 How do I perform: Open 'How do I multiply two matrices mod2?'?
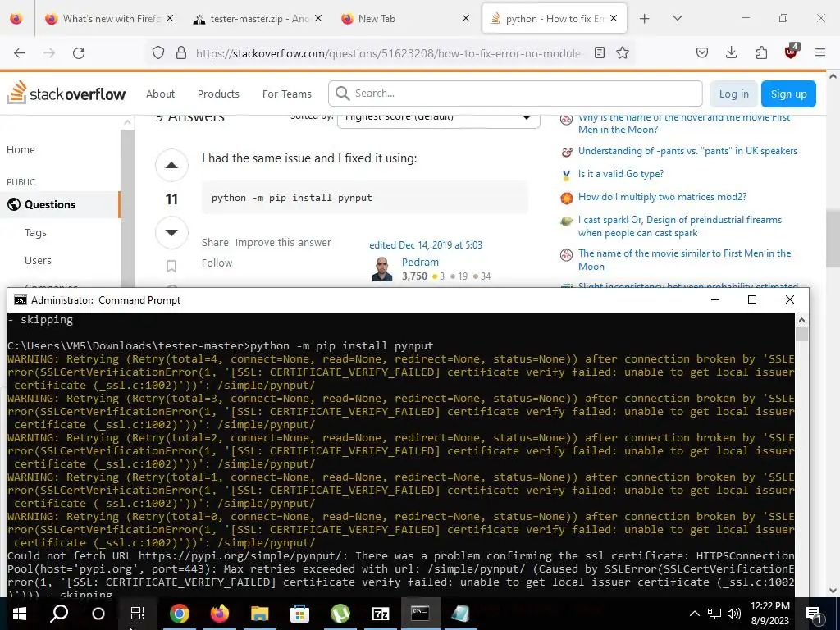coord(662,197)
